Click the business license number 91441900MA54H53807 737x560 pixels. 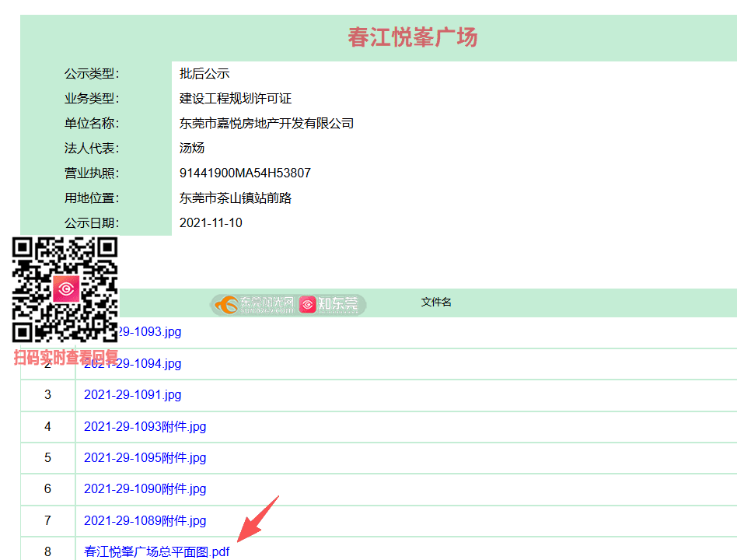[245, 173]
